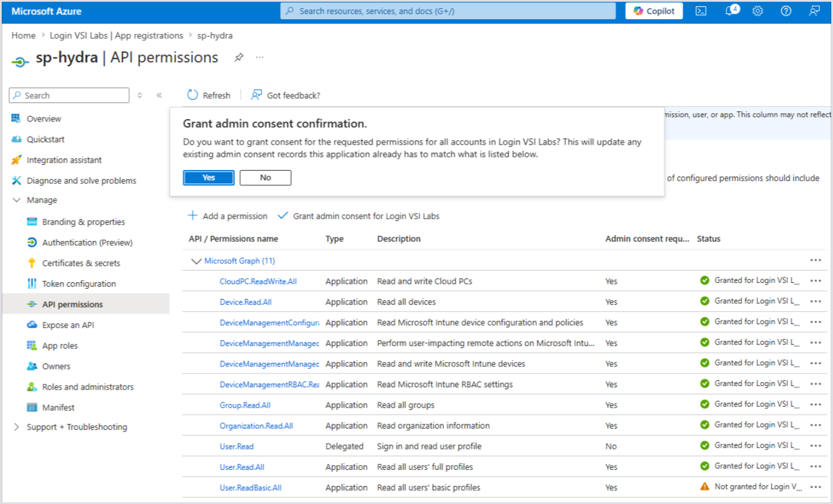
Task: Open Expose an API
Action: click(68, 325)
